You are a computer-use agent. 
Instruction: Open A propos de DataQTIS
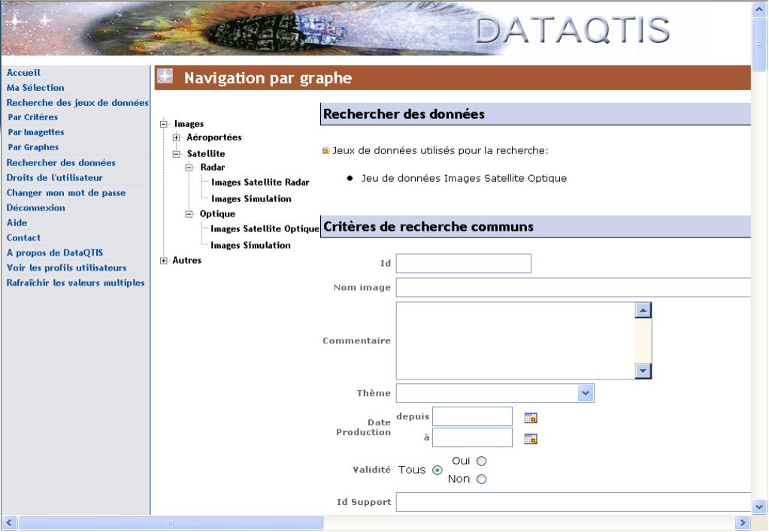pyautogui.click(x=54, y=253)
